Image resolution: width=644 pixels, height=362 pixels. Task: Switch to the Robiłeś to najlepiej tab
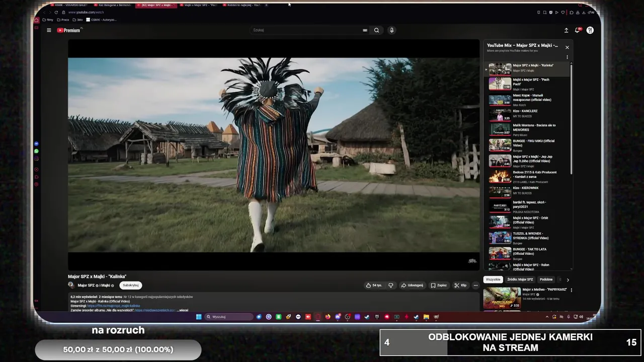[x=242, y=5]
